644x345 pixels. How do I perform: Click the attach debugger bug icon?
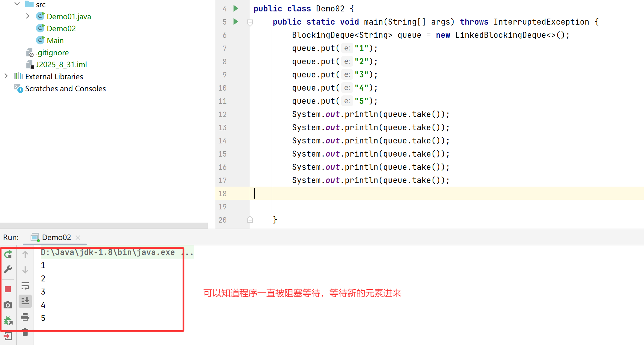pyautogui.click(x=8, y=321)
